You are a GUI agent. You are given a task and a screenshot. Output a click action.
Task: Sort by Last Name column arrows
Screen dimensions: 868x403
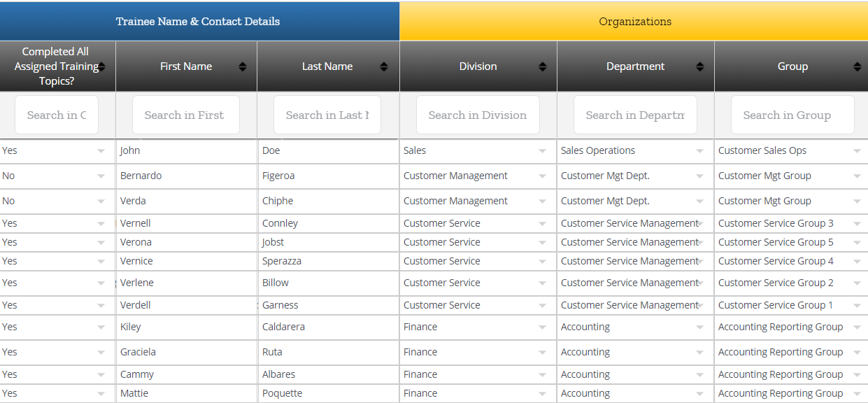[x=384, y=66]
